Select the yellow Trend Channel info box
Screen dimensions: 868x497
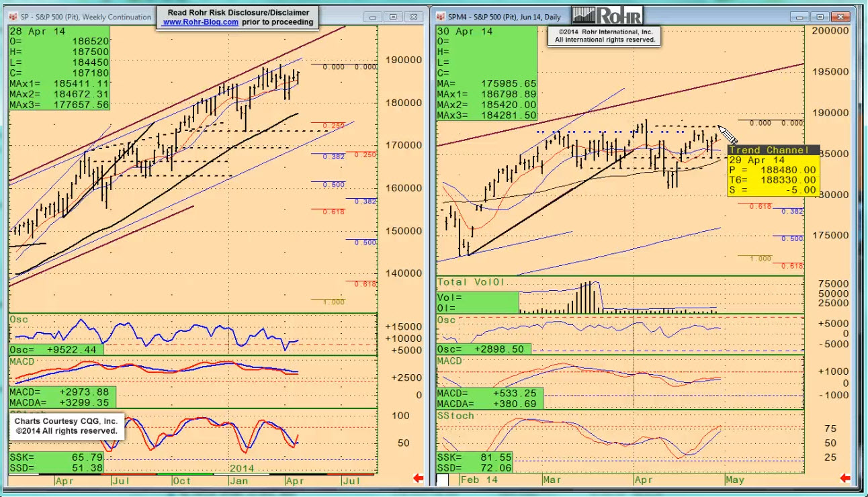click(773, 171)
